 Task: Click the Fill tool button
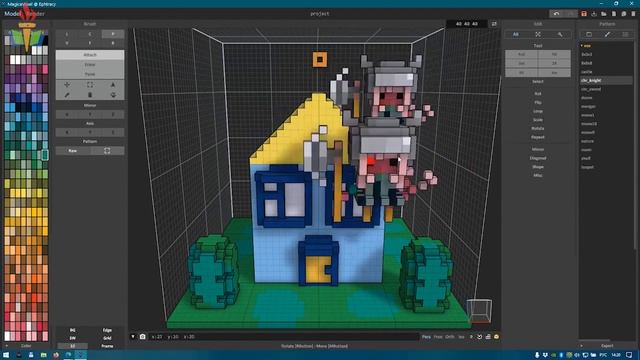(554, 54)
